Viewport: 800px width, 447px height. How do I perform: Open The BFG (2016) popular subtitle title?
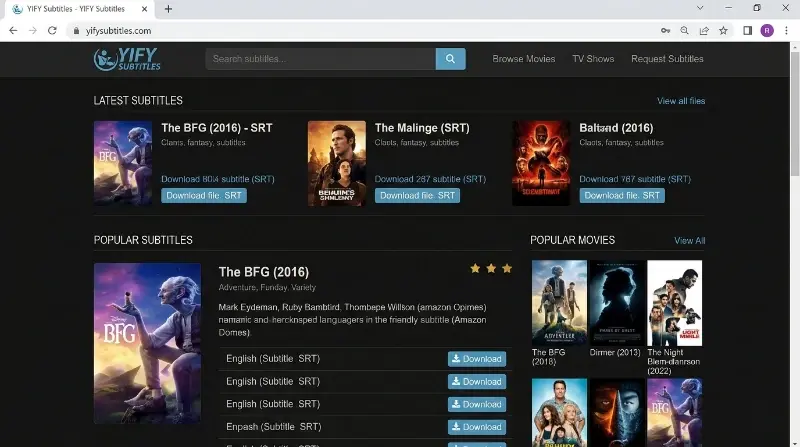[x=264, y=272]
